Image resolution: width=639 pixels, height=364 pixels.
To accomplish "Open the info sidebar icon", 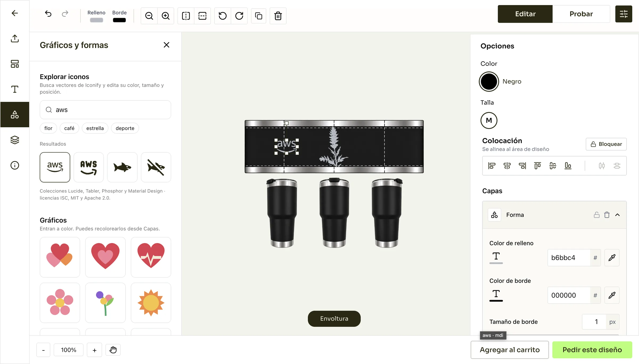I will click(x=15, y=165).
